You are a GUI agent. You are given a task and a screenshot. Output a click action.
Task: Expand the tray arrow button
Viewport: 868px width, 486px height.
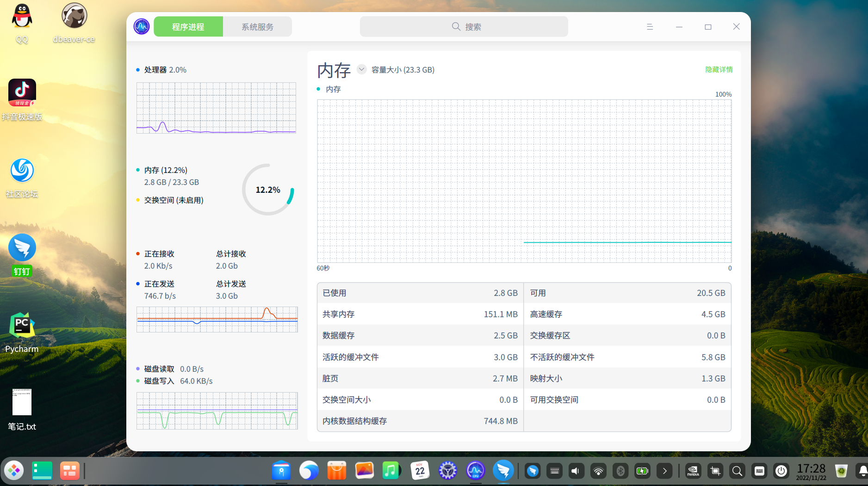[664, 471]
